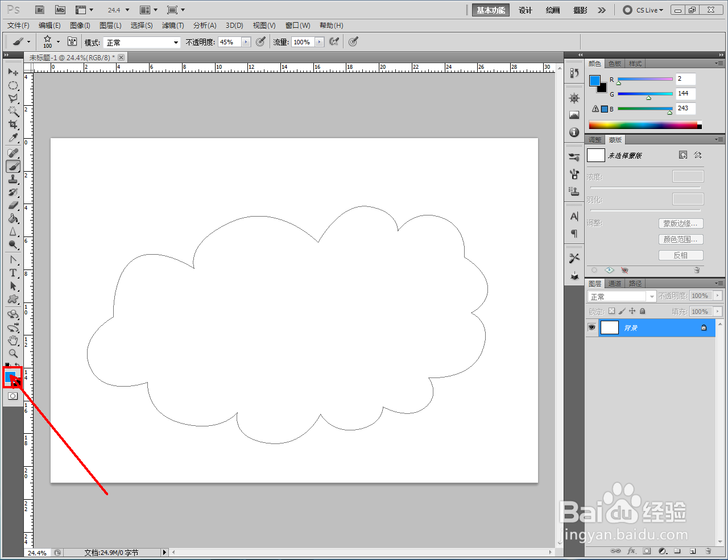This screenshot has width=728, height=560.
Task: Select the Path Selection tool
Action: pos(13,286)
